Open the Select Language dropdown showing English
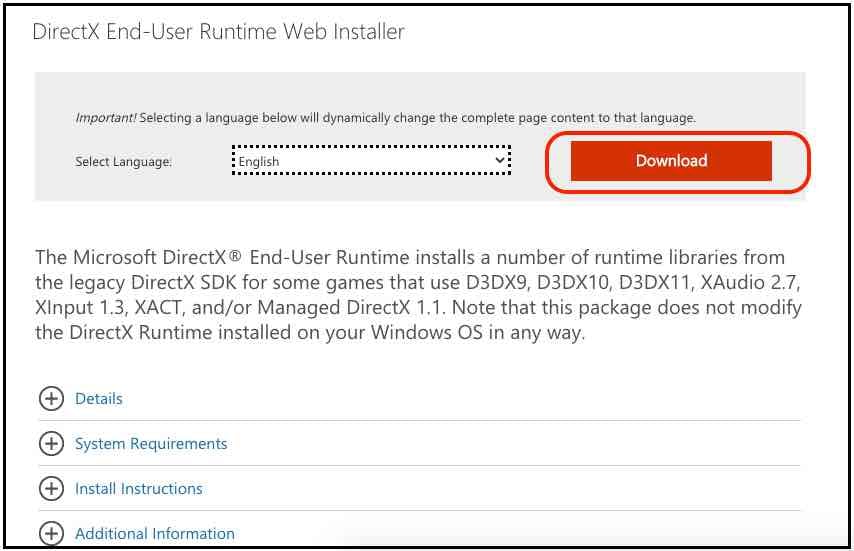 [x=371, y=161]
